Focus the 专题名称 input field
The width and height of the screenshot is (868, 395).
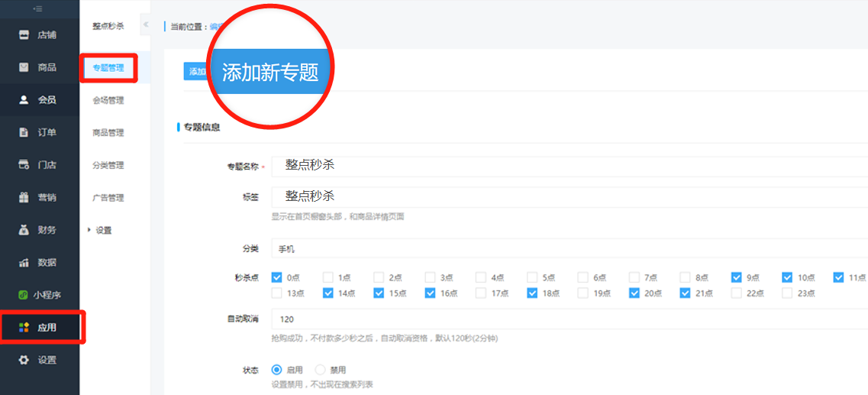pyautogui.click(x=570, y=167)
